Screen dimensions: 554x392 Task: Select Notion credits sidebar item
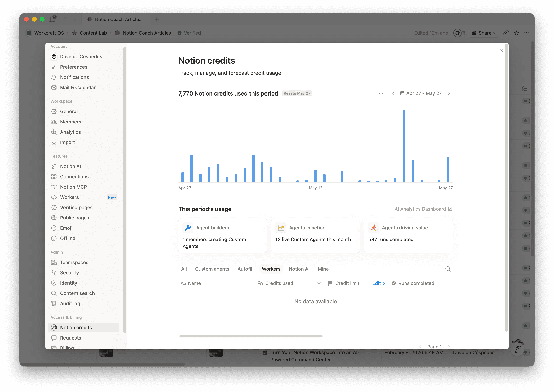click(x=83, y=328)
